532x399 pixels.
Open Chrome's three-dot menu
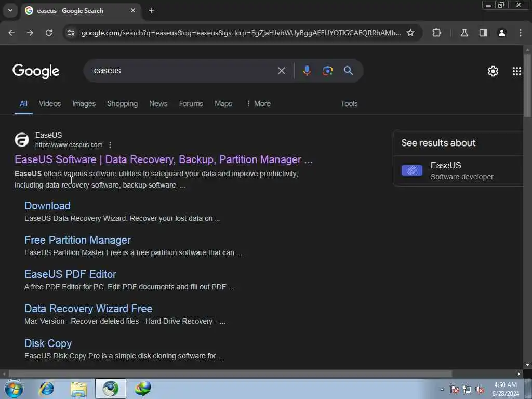521,33
